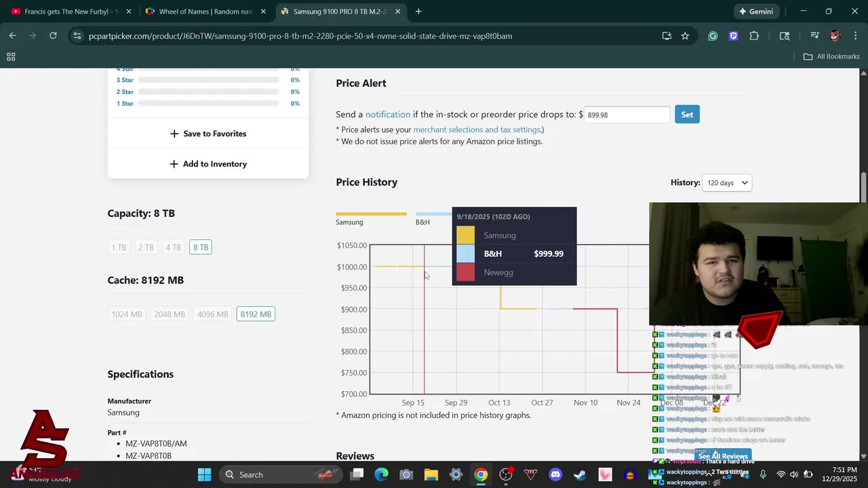Select the 1 TB capacity option
The height and width of the screenshot is (488, 868).
pyautogui.click(x=119, y=247)
